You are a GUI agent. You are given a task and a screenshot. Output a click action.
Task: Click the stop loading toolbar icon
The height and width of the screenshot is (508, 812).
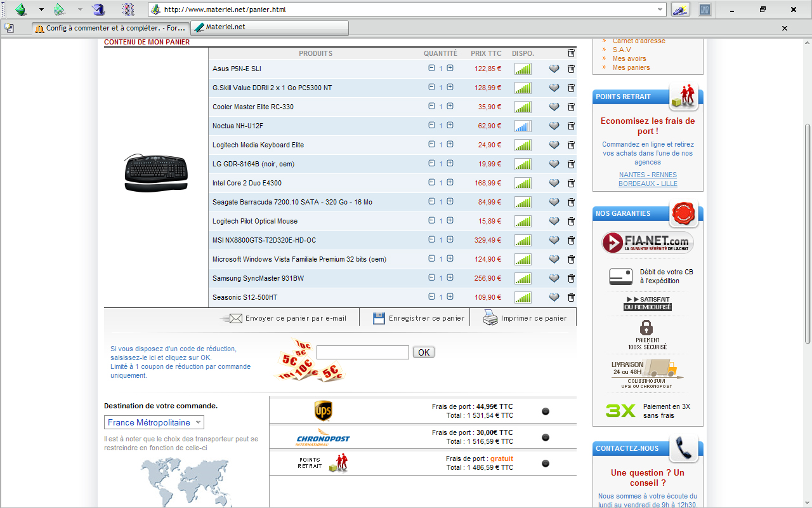129,10
